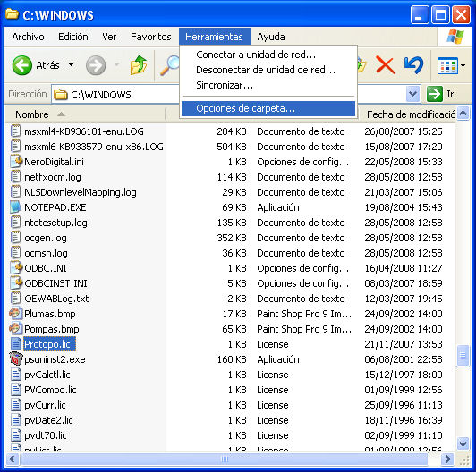Click the grey Forward arrow button
The image size is (476, 472).
click(96, 65)
